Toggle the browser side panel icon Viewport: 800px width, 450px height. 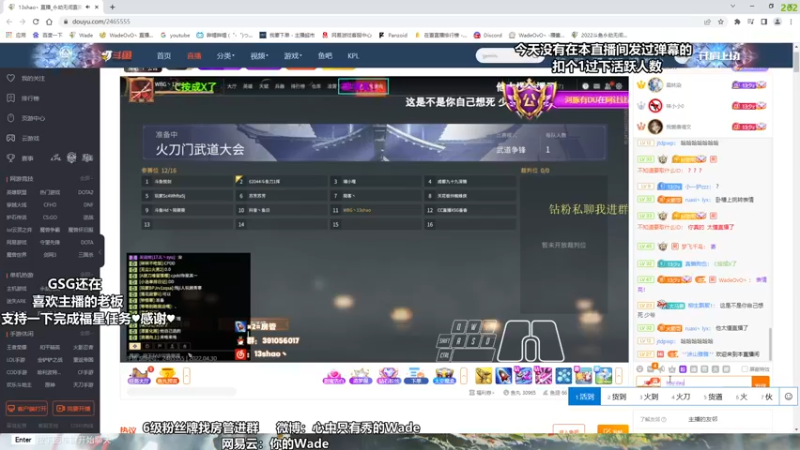(x=764, y=21)
